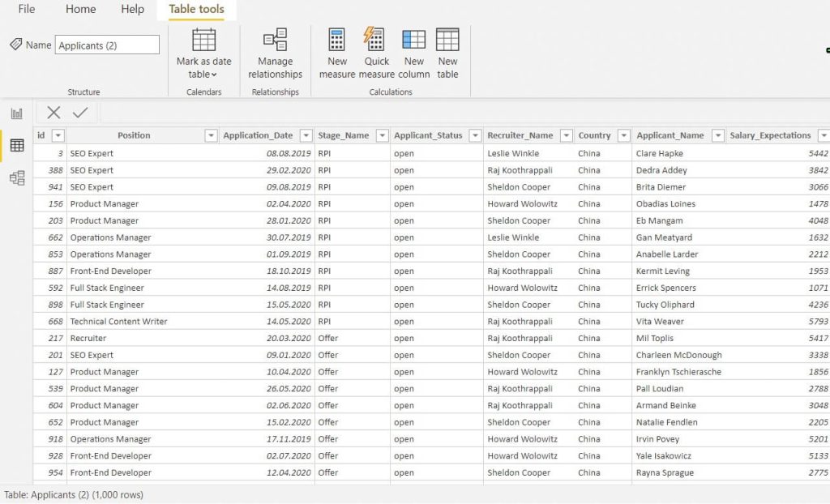Select applicant Charleen McDonough cell
The width and height of the screenshot is (830, 504).
pos(678,355)
